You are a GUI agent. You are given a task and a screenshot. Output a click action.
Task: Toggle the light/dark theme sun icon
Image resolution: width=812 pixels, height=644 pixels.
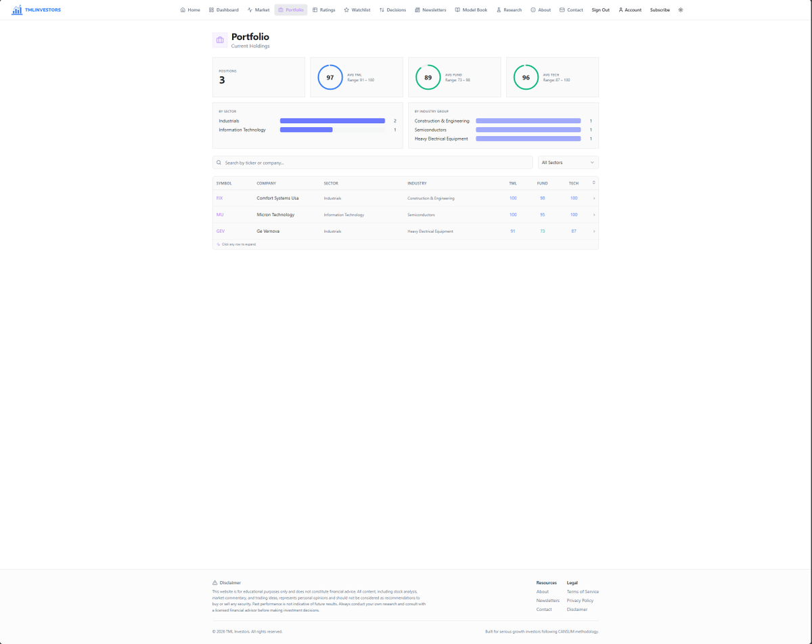(x=681, y=10)
